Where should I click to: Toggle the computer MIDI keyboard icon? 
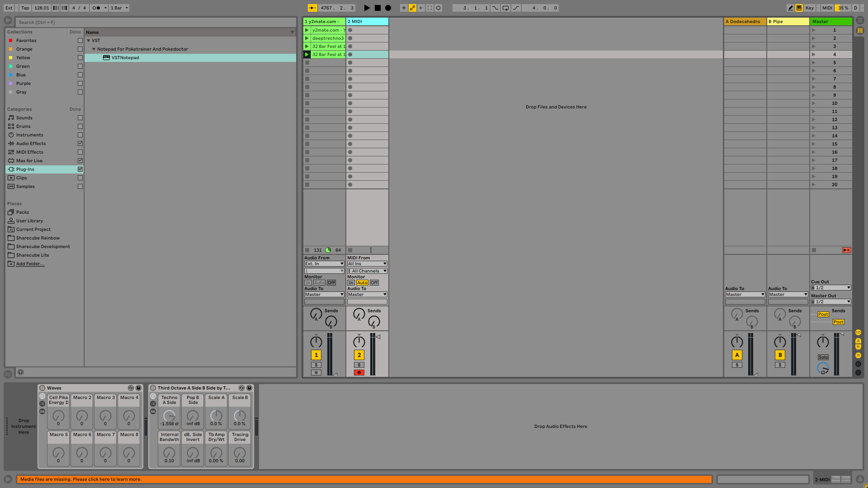(799, 8)
